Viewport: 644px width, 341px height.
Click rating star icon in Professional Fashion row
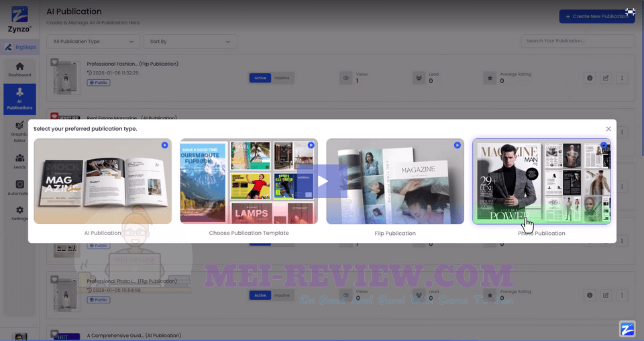pyautogui.click(x=490, y=78)
